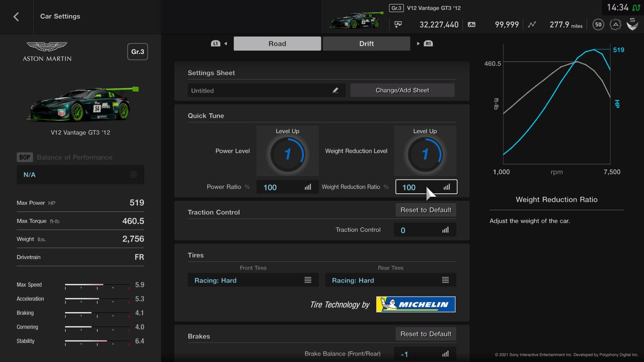This screenshot has height=362, width=644.
Task: Click the 32,227,440 credits amount
Action: click(439, 24)
